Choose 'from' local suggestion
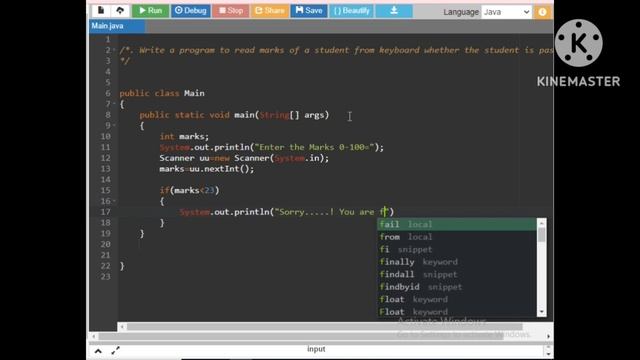The width and height of the screenshot is (640, 360). (x=457, y=237)
